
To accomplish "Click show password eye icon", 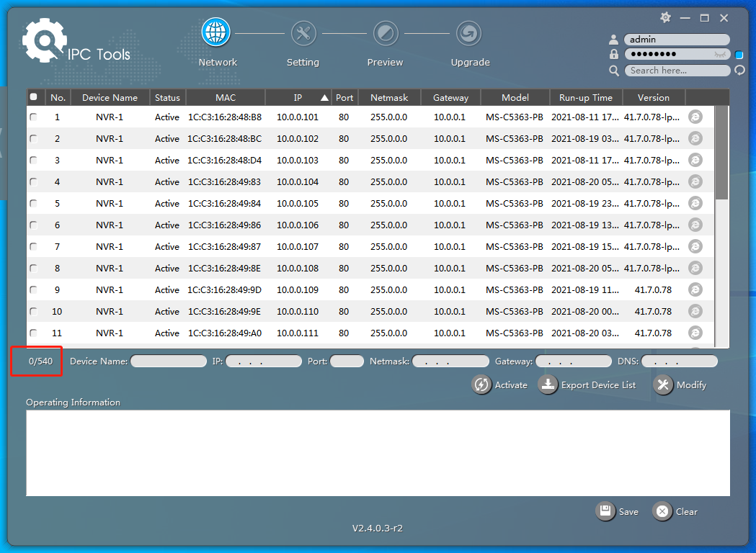I will click(720, 55).
